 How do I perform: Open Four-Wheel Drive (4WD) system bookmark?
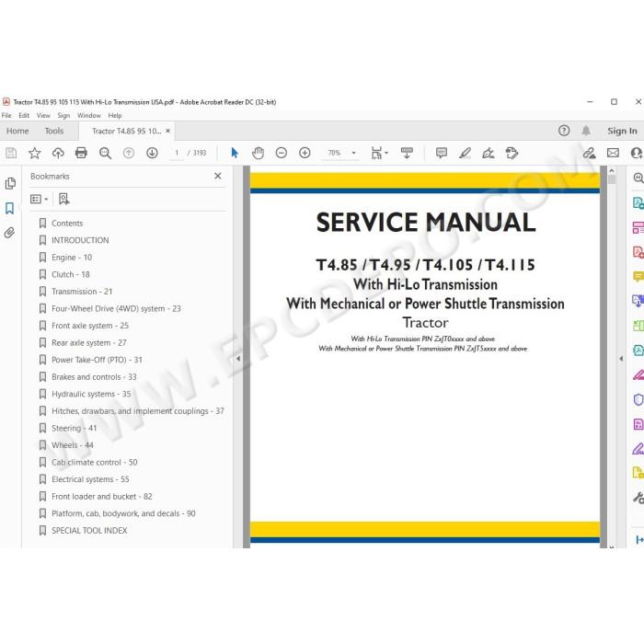116,308
